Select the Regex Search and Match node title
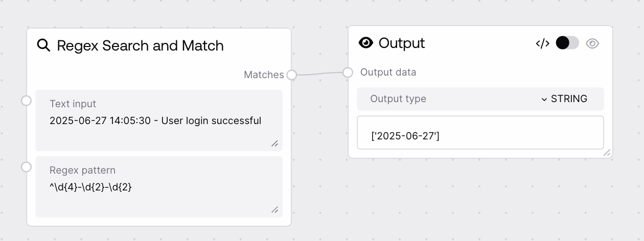Image resolution: width=644 pixels, height=241 pixels. (x=140, y=45)
